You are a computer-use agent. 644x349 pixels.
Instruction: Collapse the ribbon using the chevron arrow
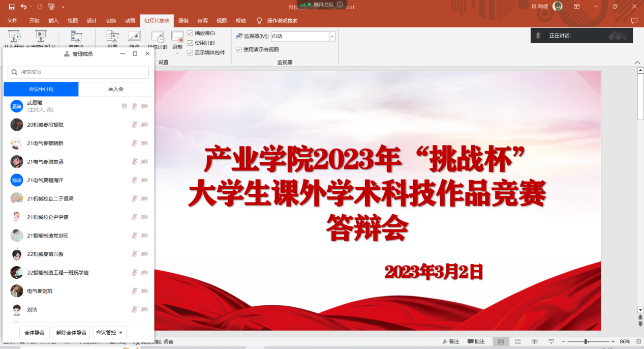point(637,62)
